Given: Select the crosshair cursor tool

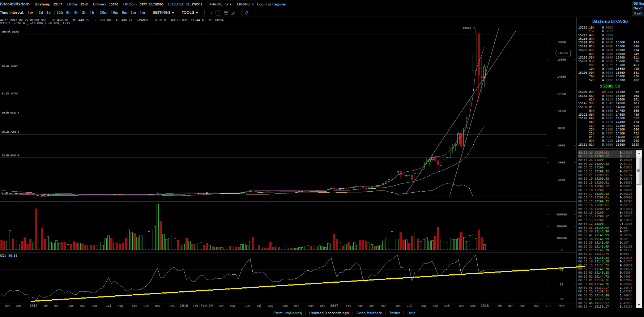Looking at the screenshot, I should [x=211, y=13].
